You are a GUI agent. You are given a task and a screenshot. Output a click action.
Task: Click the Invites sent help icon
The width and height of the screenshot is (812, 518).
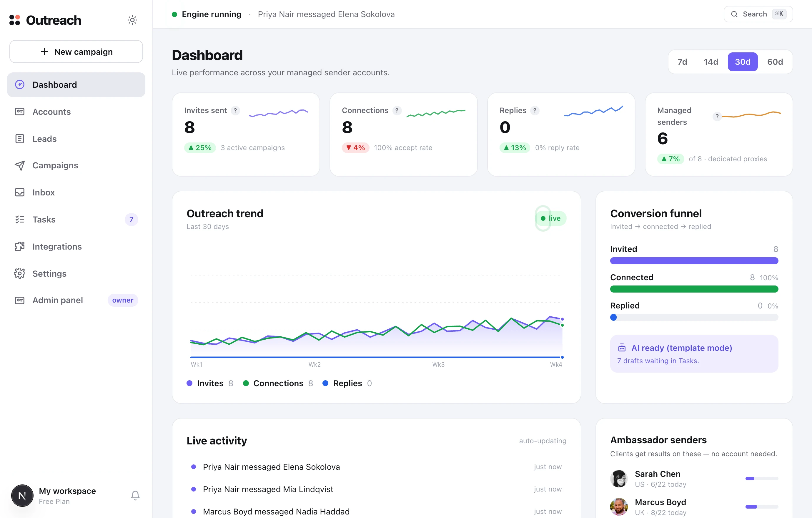tap(235, 110)
